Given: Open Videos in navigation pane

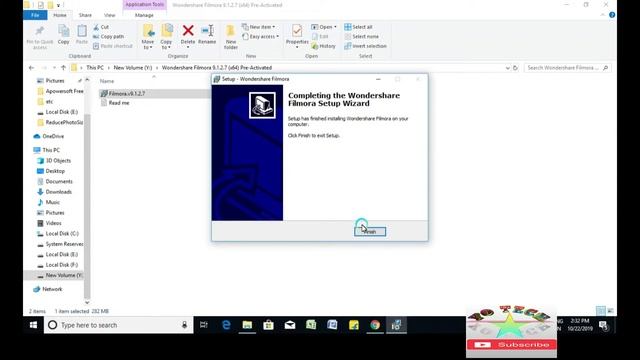Looking at the screenshot, I should pyautogui.click(x=53, y=223).
